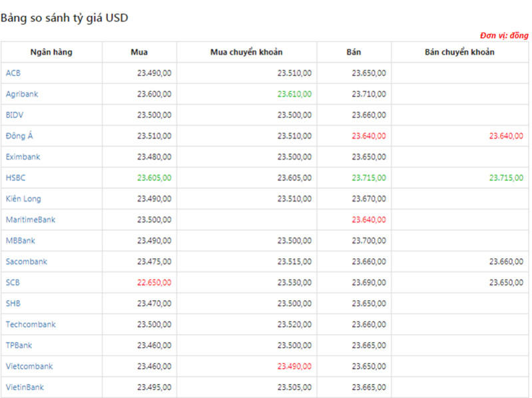532x398 pixels.
Task: Open the Eximbank link
Action: (x=23, y=156)
